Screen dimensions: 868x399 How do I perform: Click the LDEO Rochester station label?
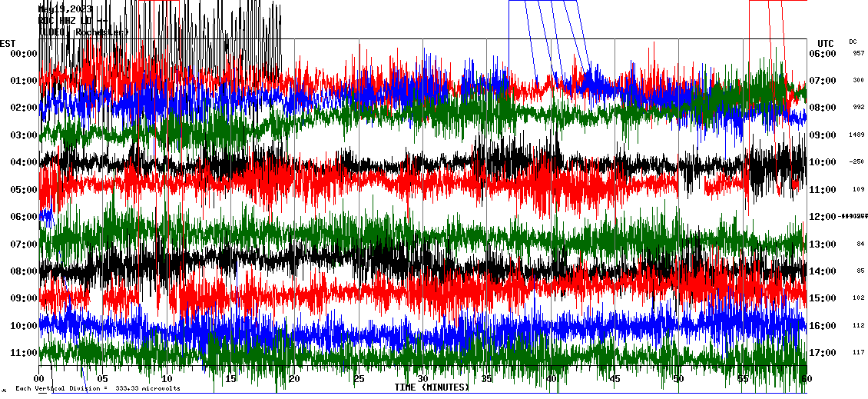point(83,32)
